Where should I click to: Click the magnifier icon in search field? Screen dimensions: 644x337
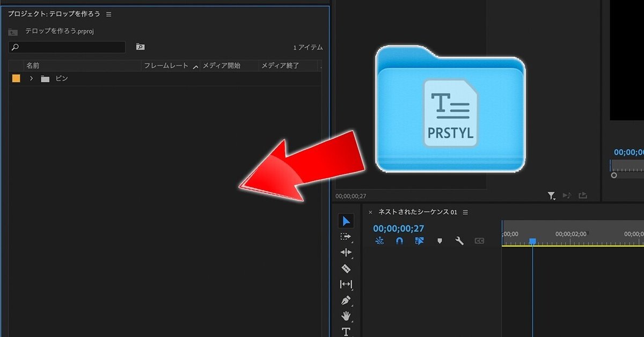pos(15,47)
